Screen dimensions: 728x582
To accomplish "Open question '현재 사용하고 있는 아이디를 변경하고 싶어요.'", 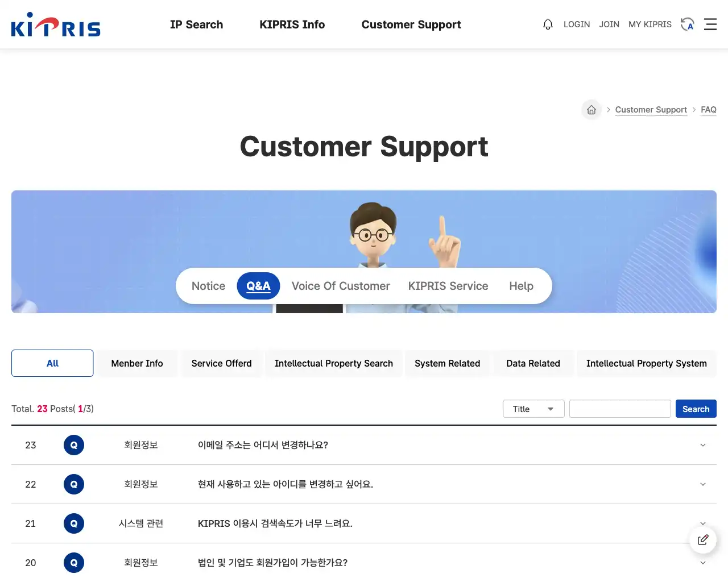I will coord(286,484).
